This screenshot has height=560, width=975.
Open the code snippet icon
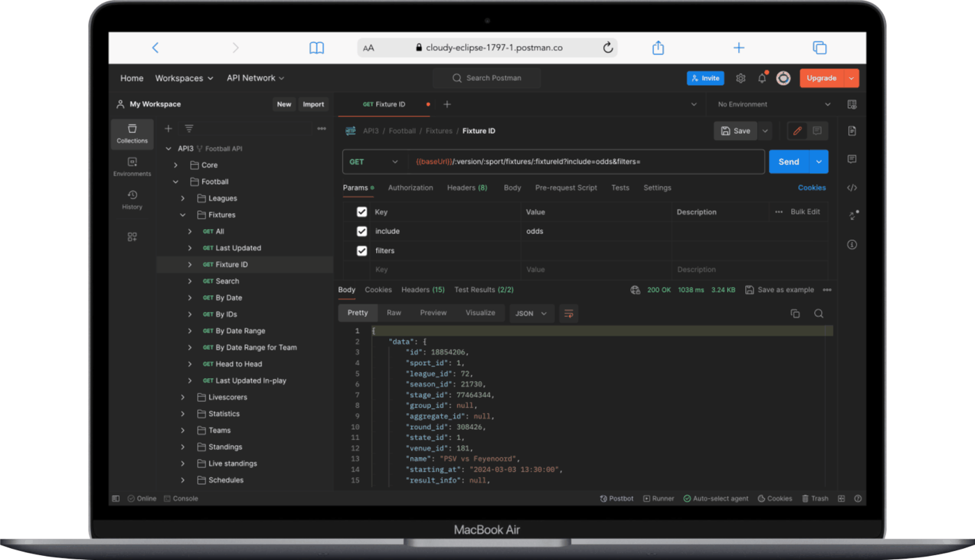[x=852, y=187]
